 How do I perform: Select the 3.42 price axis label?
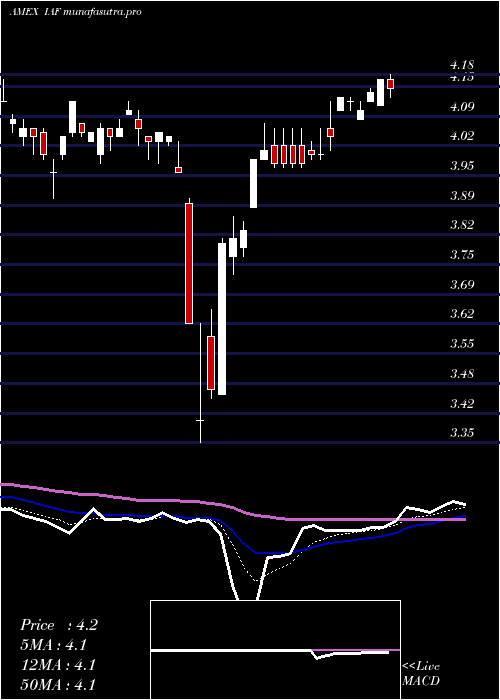point(462,403)
